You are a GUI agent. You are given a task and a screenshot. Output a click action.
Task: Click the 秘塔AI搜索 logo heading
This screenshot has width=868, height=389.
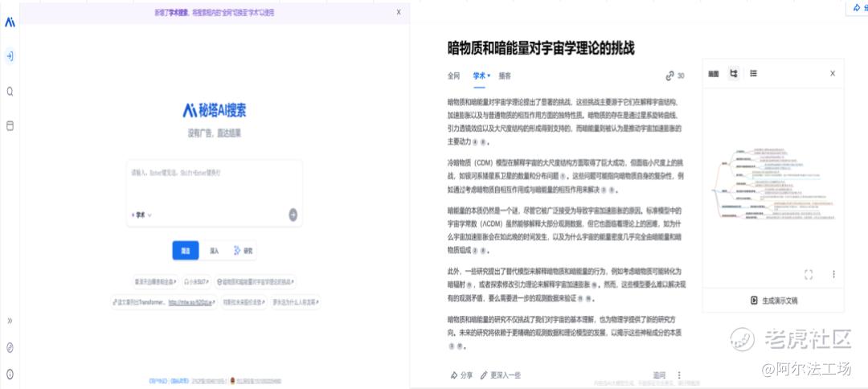point(215,110)
